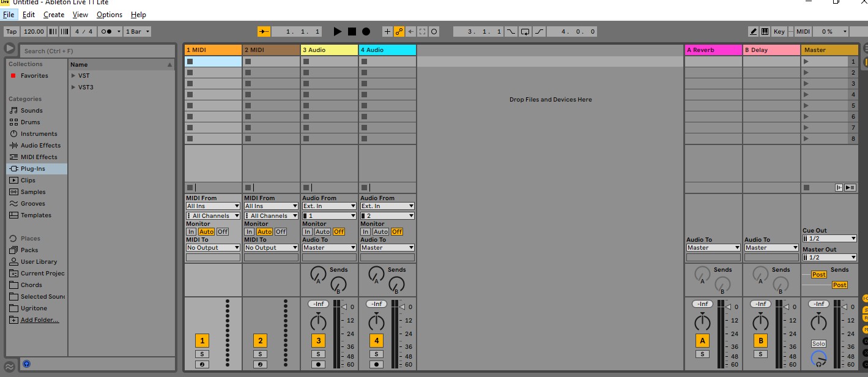Image resolution: width=868 pixels, height=377 pixels.
Task: Open the File menu
Action: pos(9,15)
